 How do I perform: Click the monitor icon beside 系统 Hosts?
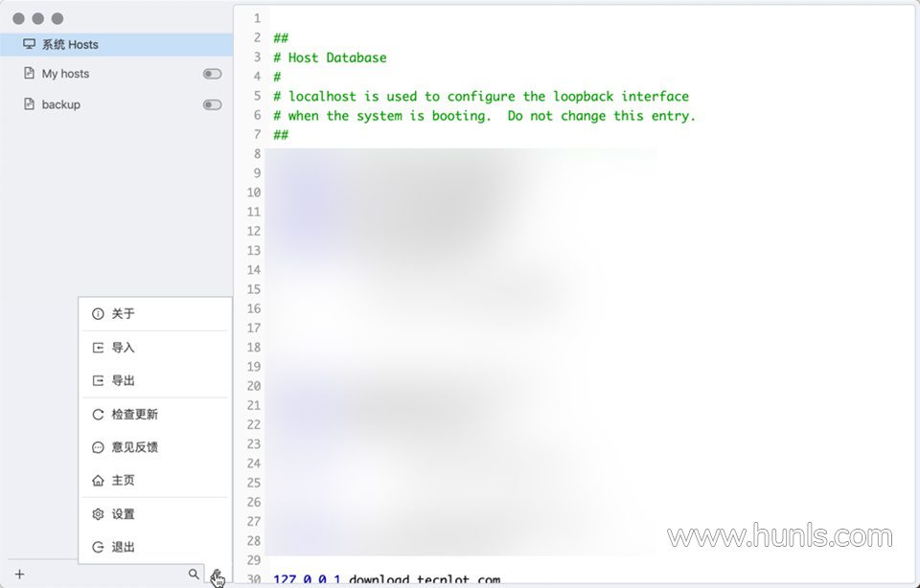tap(29, 44)
